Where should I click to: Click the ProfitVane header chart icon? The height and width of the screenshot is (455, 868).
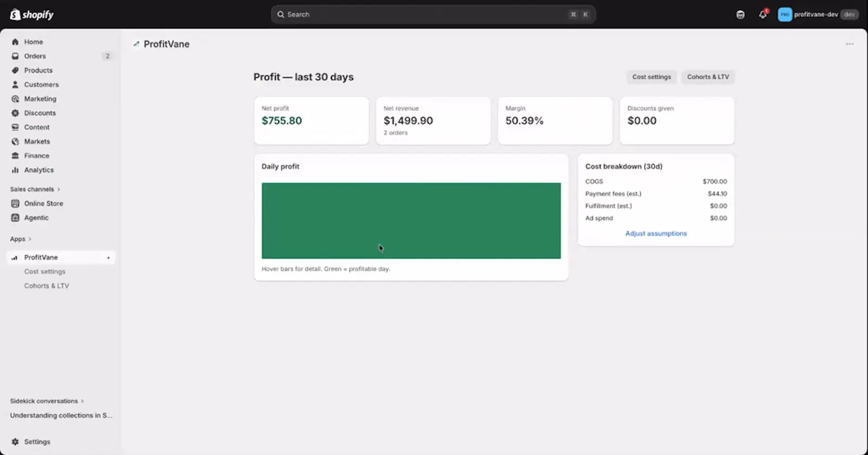pos(136,44)
